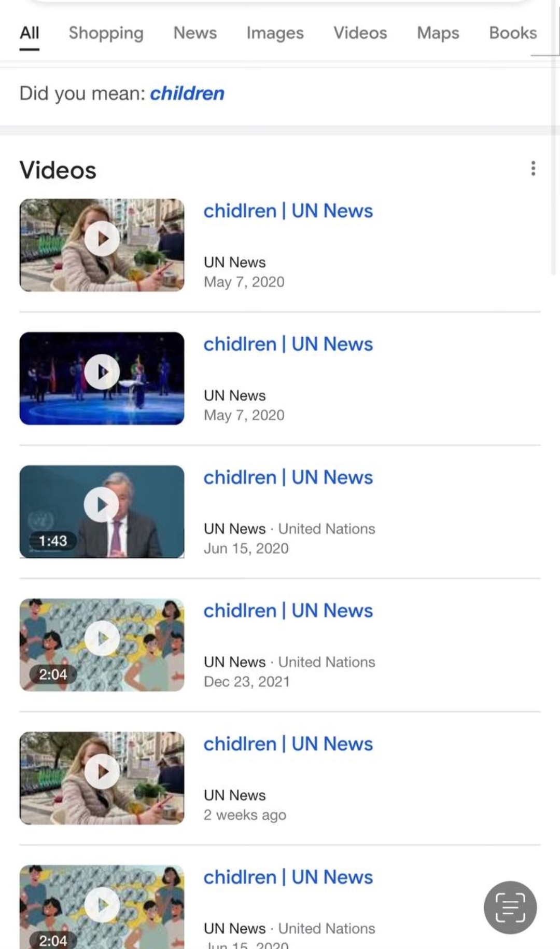Play the Dec 23, 2021 cartoon video
The image size is (560, 949).
click(x=102, y=645)
